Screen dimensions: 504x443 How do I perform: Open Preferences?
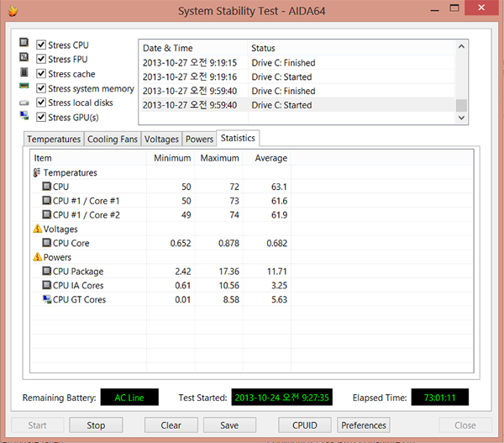tap(364, 425)
